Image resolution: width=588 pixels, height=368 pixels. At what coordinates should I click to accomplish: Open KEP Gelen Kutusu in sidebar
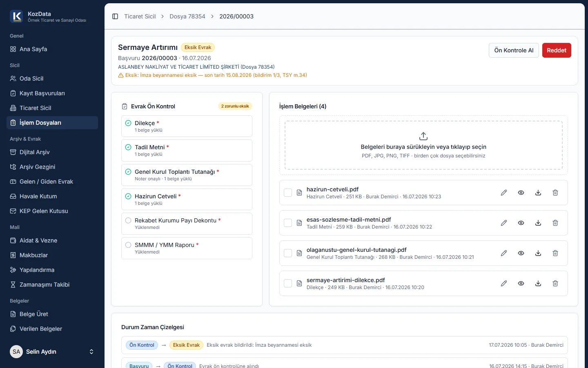[52, 211]
